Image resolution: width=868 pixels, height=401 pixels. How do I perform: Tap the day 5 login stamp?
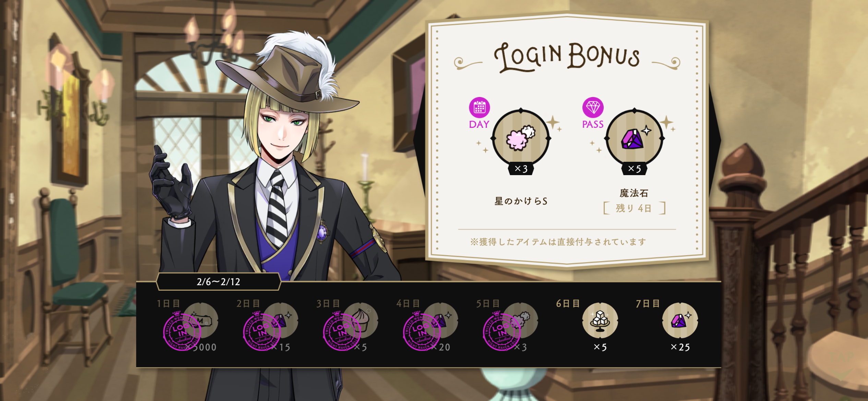pyautogui.click(x=502, y=331)
